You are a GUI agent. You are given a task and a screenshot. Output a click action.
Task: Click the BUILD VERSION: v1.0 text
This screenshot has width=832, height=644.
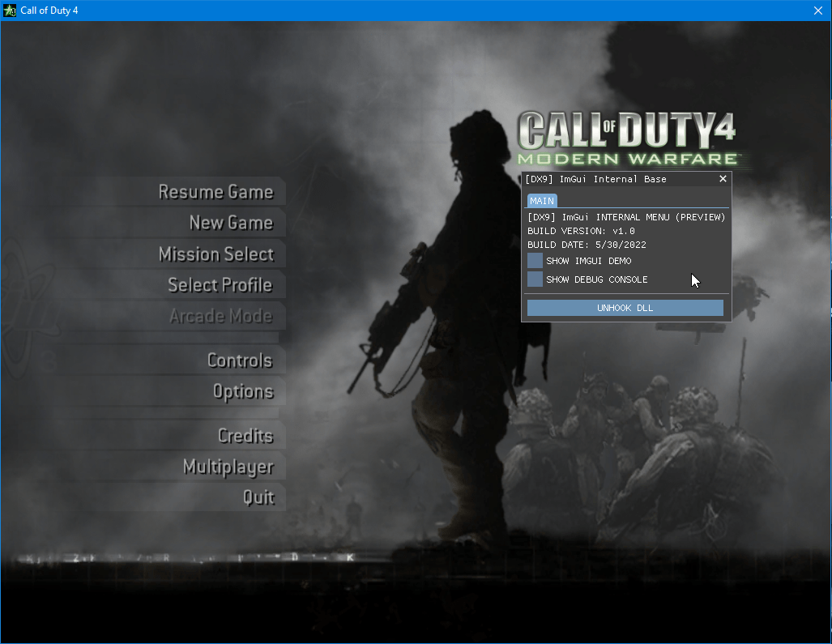(x=581, y=231)
